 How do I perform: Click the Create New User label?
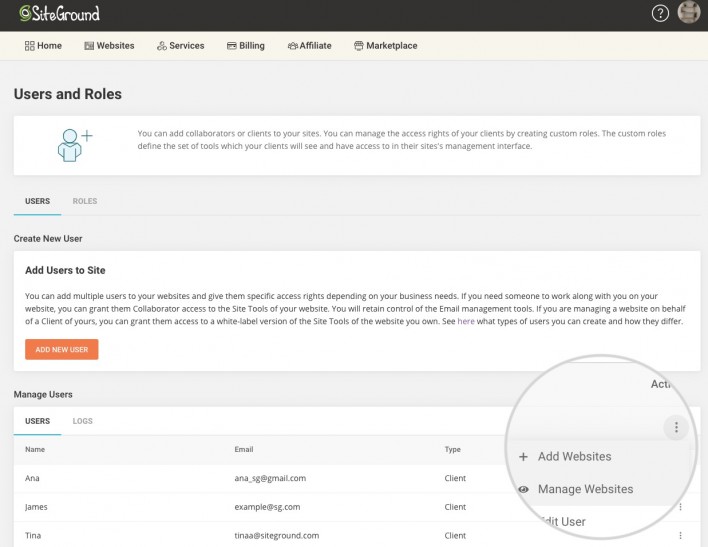[x=48, y=238]
